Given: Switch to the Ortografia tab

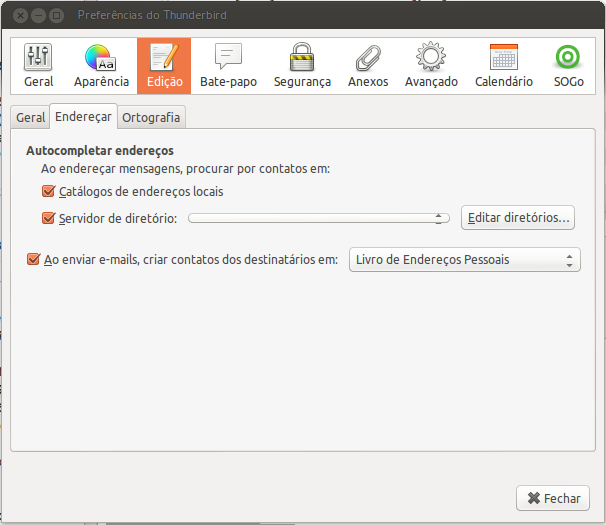Looking at the screenshot, I should (151, 117).
